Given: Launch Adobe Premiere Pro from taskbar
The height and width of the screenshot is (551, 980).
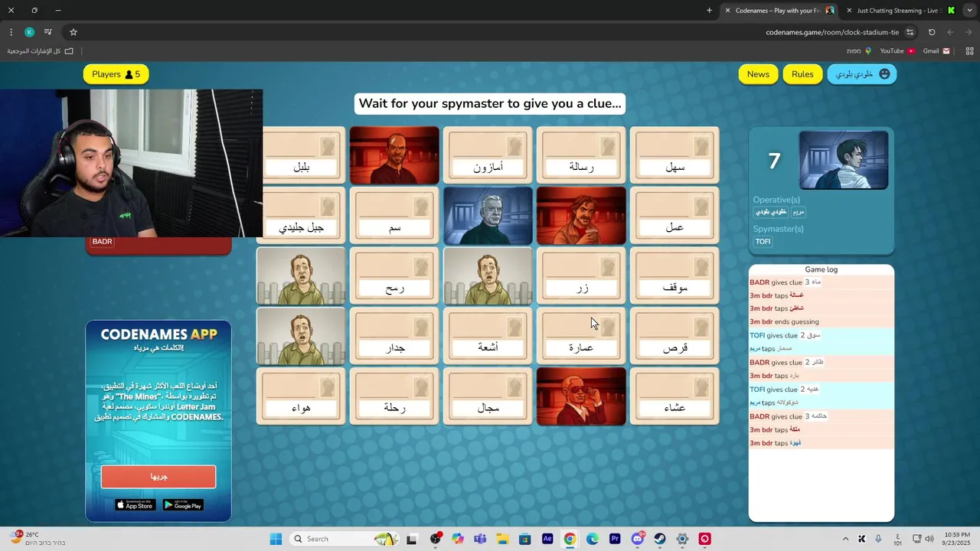Looking at the screenshot, I should 615,539.
